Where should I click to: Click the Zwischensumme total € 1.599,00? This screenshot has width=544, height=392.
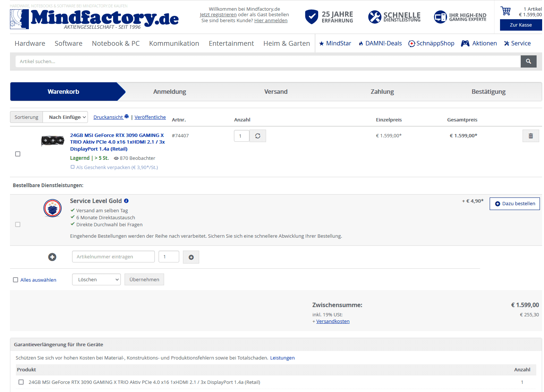click(525, 305)
